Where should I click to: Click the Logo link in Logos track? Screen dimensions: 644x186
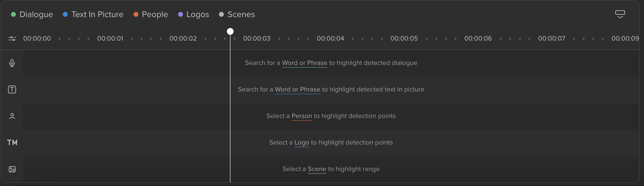(x=302, y=142)
